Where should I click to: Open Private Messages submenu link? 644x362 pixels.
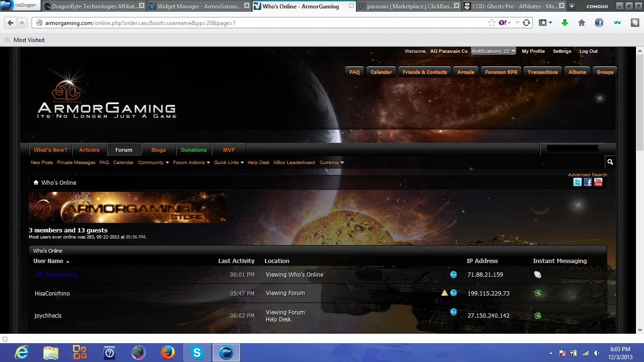tap(76, 163)
